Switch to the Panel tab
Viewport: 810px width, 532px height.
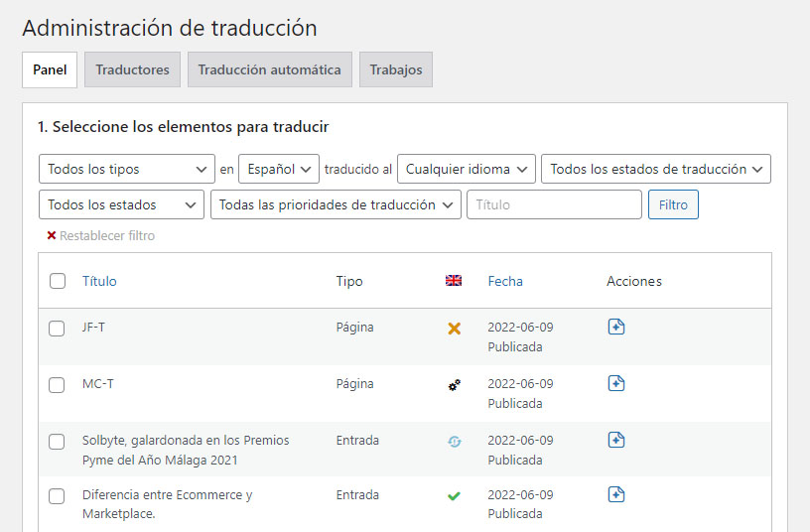50,69
